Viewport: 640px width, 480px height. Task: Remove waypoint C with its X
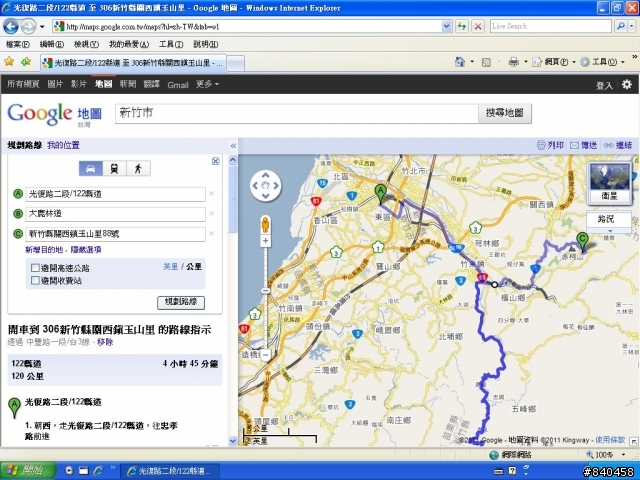point(211,233)
